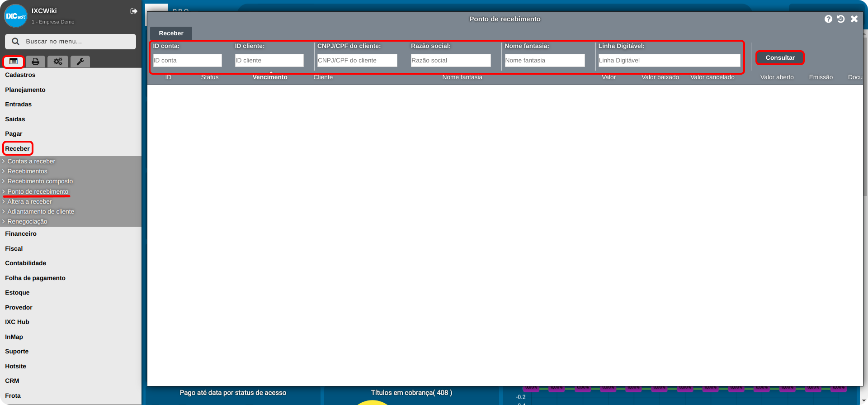
Task: Open Ponto de recebimento submenu item
Action: (38, 192)
